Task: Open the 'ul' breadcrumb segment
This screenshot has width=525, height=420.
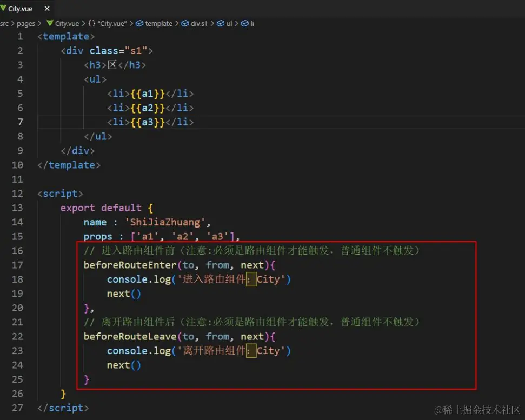Action: click(229, 23)
